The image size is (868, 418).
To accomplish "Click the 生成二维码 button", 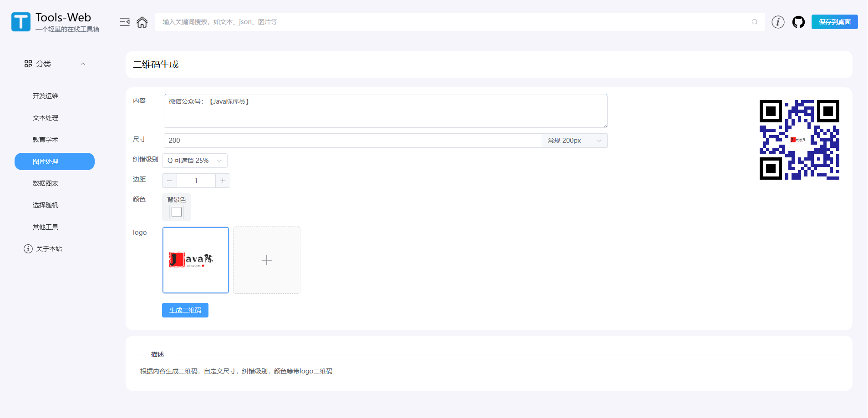I will (185, 310).
